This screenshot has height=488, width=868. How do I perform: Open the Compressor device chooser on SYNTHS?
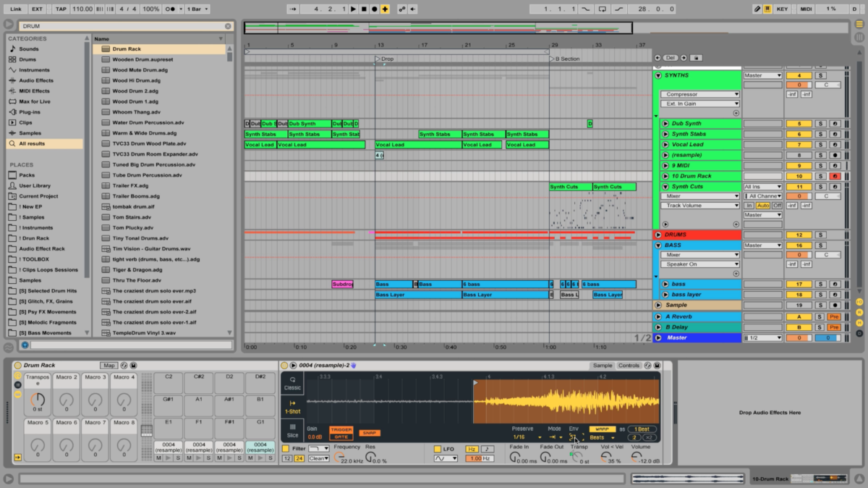pos(700,94)
